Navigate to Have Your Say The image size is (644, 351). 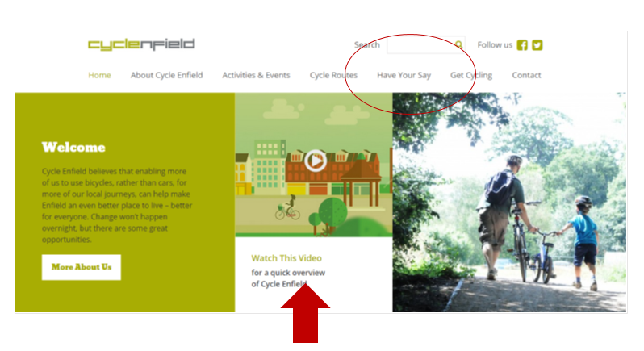404,75
